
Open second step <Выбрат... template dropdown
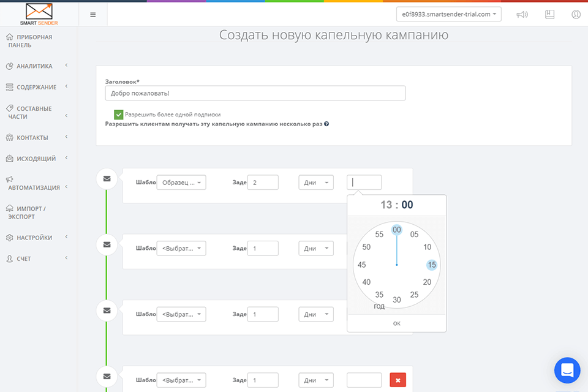tap(181, 248)
